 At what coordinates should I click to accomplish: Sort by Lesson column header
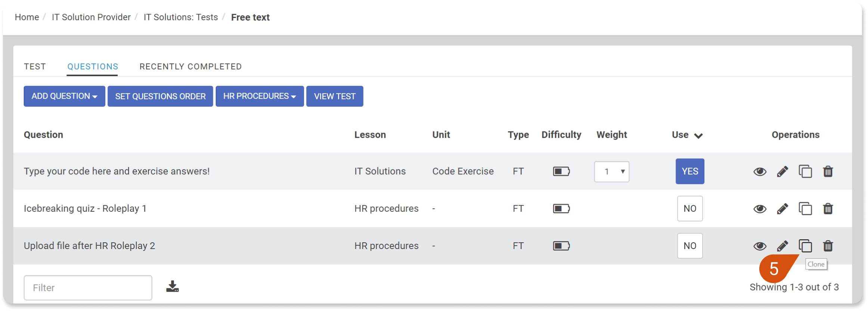(370, 135)
